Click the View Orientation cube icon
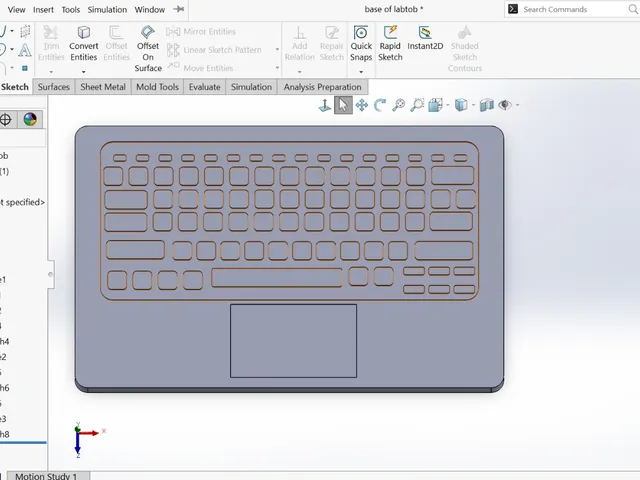Viewport: 640px width, 480px height. pyautogui.click(x=436, y=105)
